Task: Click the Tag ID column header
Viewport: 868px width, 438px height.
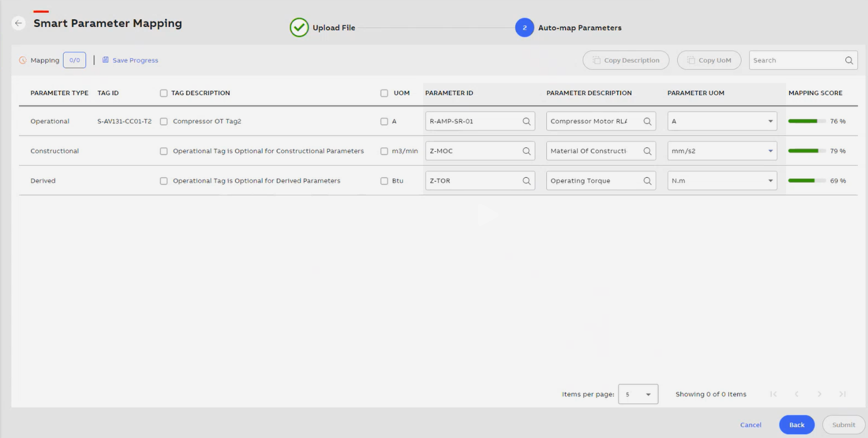Action: pos(108,93)
